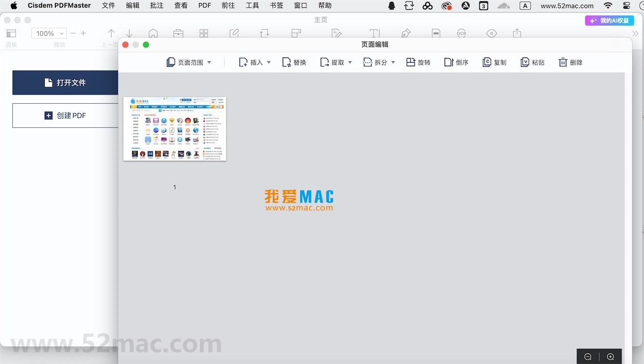
Task: Click the 替换 (replace page) icon
Action: tap(287, 62)
